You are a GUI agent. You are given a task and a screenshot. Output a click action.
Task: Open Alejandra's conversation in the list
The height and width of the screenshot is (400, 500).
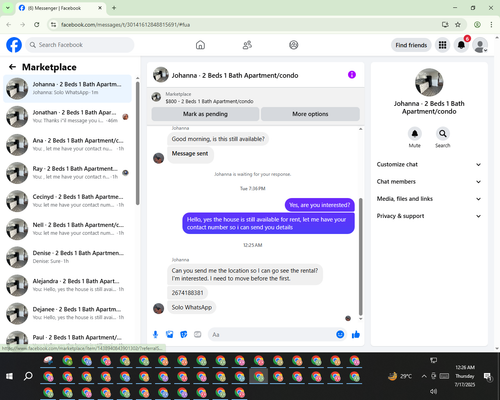67,285
